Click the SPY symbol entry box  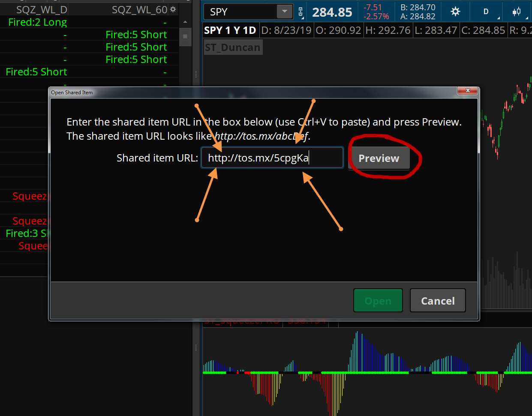pos(241,12)
